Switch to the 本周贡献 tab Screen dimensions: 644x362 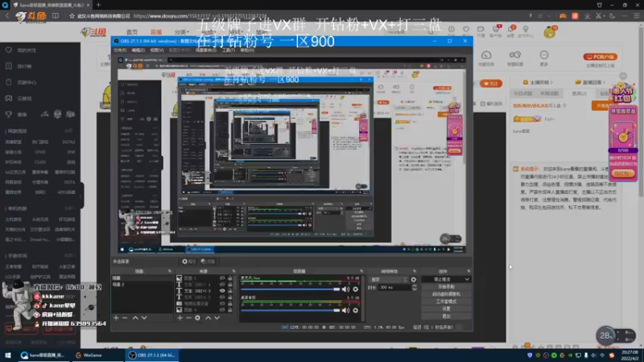click(550, 93)
